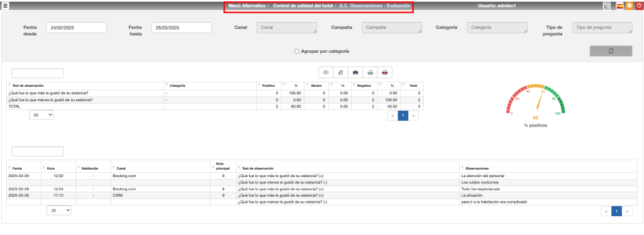Click the Fecha desde date field
This screenshot has height=235, width=644.
pyautogui.click(x=76, y=28)
